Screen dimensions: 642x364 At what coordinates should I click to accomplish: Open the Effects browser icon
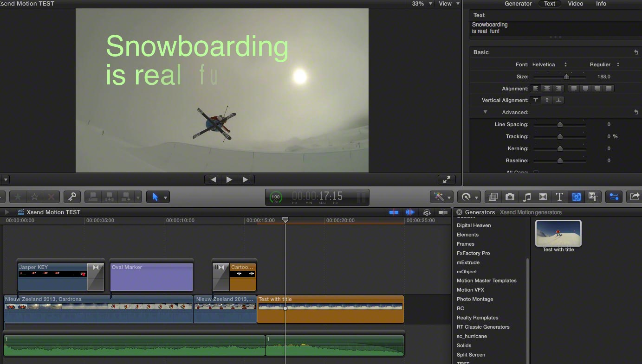493,197
